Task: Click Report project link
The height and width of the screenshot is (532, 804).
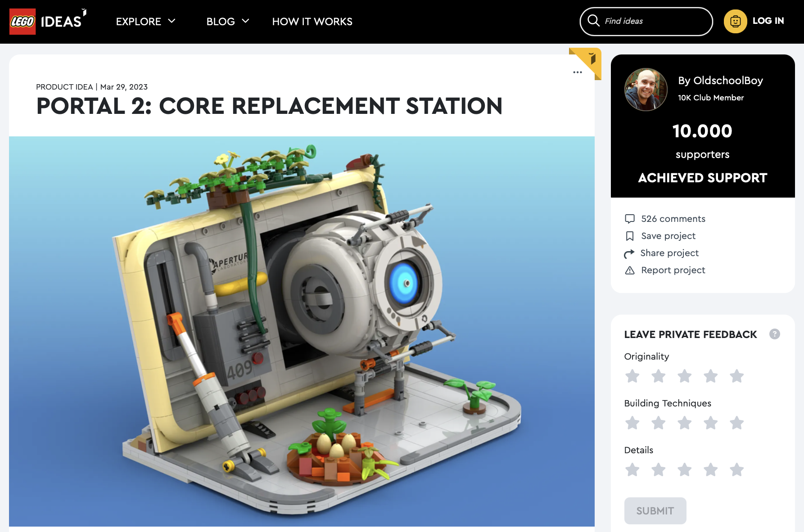Action: coord(673,270)
